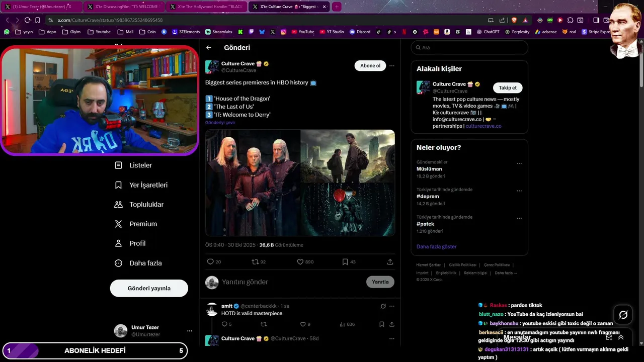Click Takip et for Culture Crave
The image size is (644, 362).
point(508,87)
